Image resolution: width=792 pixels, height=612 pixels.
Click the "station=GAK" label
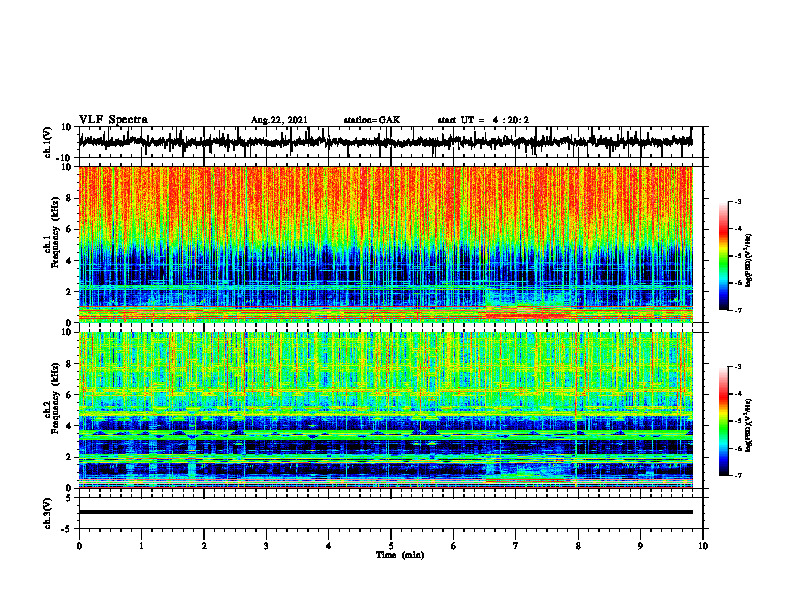(x=372, y=120)
